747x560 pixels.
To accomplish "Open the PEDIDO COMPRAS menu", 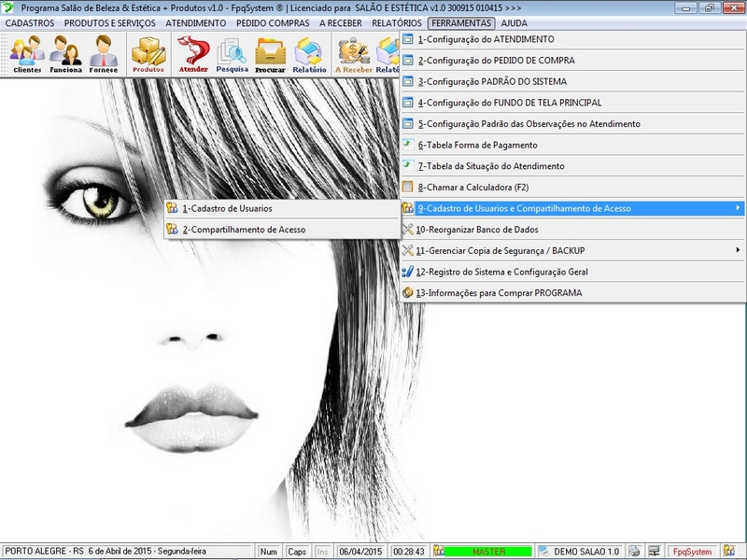I will (x=273, y=23).
